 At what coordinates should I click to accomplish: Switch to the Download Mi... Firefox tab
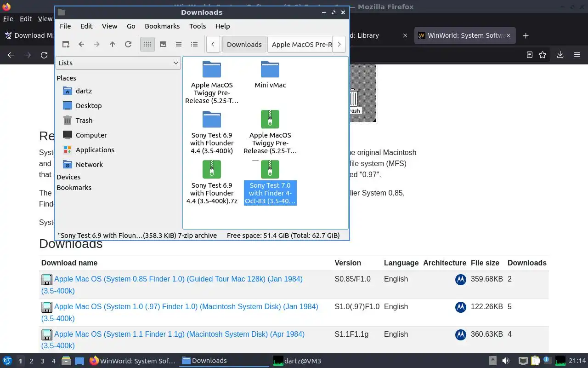(x=29, y=35)
